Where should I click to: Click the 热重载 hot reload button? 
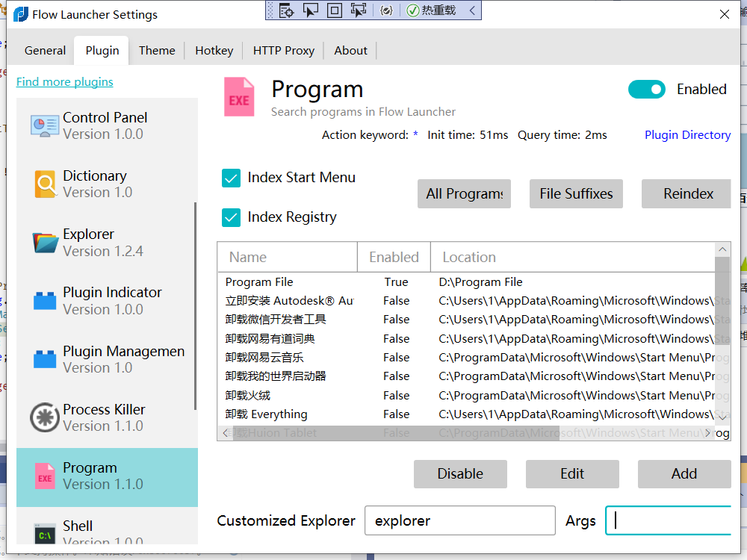[432, 10]
